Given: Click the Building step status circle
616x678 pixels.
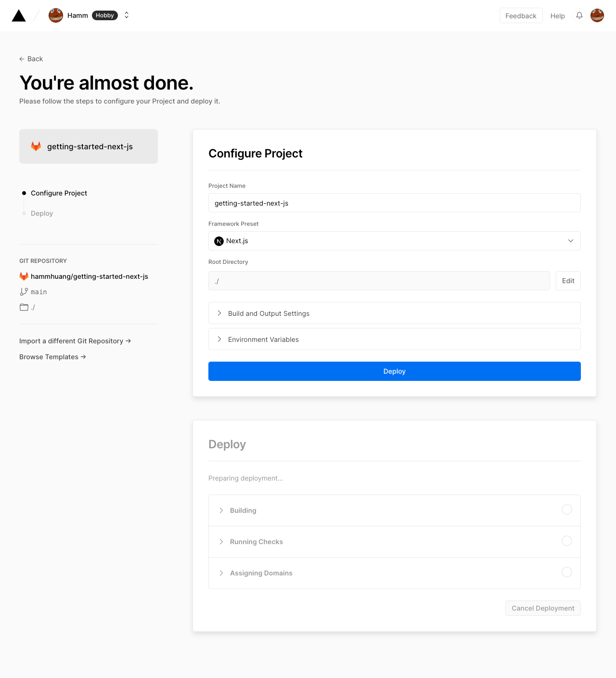Looking at the screenshot, I should [567, 509].
